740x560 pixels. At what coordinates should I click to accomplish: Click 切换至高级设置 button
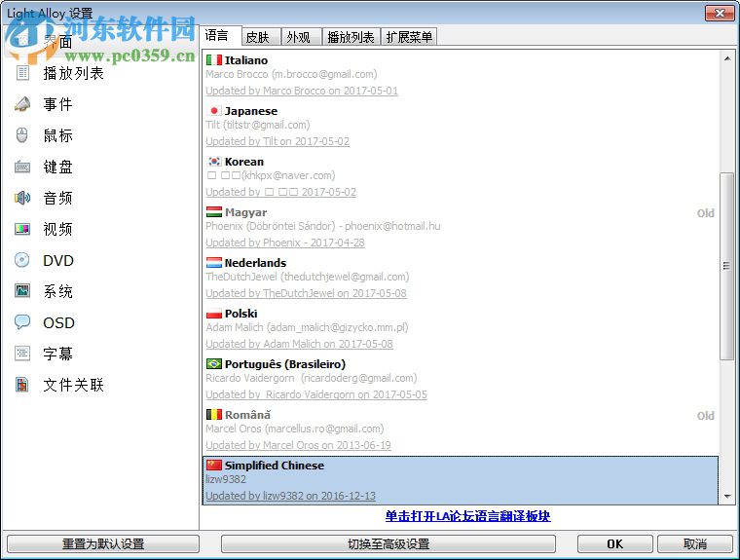coord(388,544)
